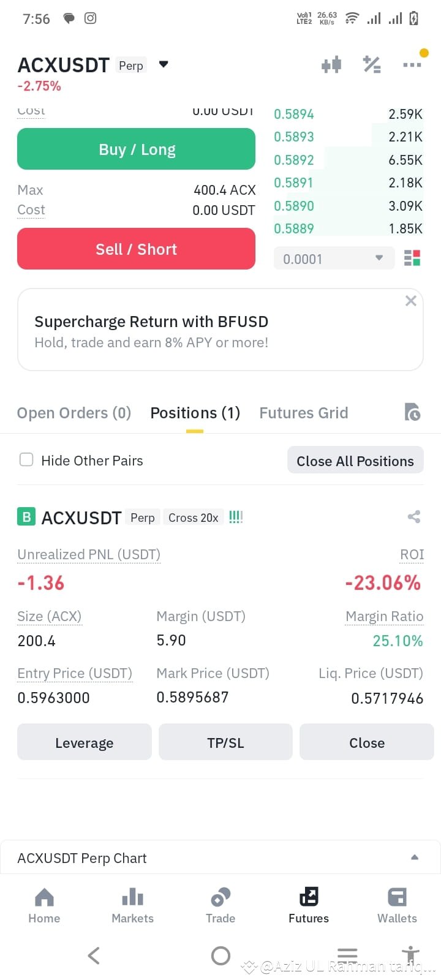The height and width of the screenshot is (980, 441).
Task: Go to the Home tab icon
Action: (44, 897)
